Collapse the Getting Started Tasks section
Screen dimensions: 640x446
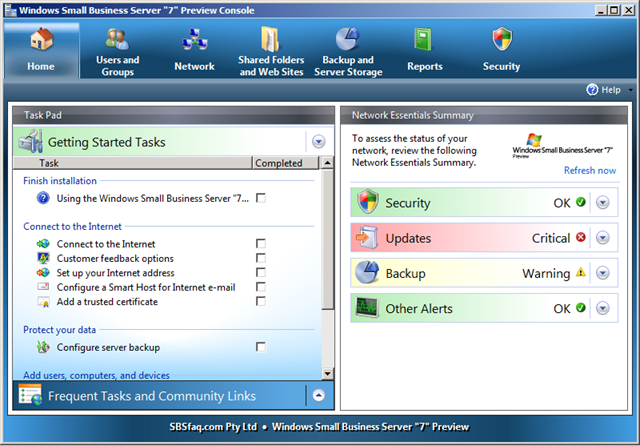click(318, 142)
